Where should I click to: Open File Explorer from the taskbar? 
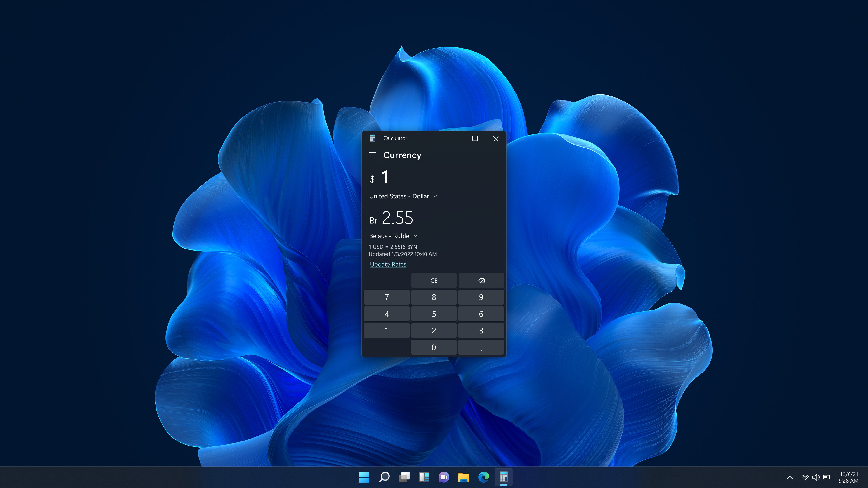click(464, 477)
